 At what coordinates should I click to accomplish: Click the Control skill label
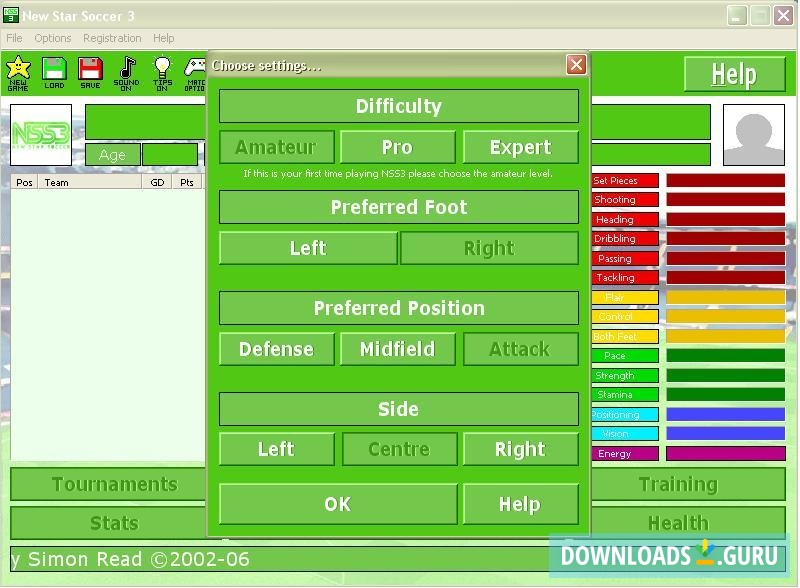tap(625, 316)
